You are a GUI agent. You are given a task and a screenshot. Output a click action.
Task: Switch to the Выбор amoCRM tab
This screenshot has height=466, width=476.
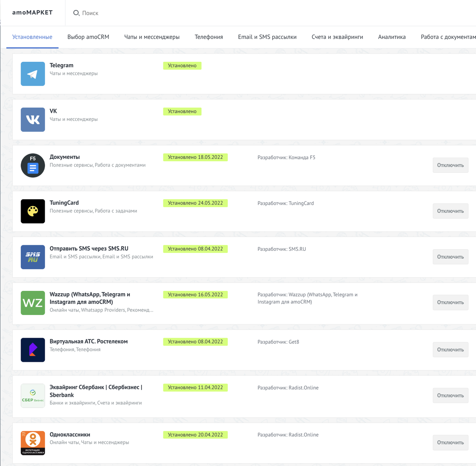click(88, 37)
